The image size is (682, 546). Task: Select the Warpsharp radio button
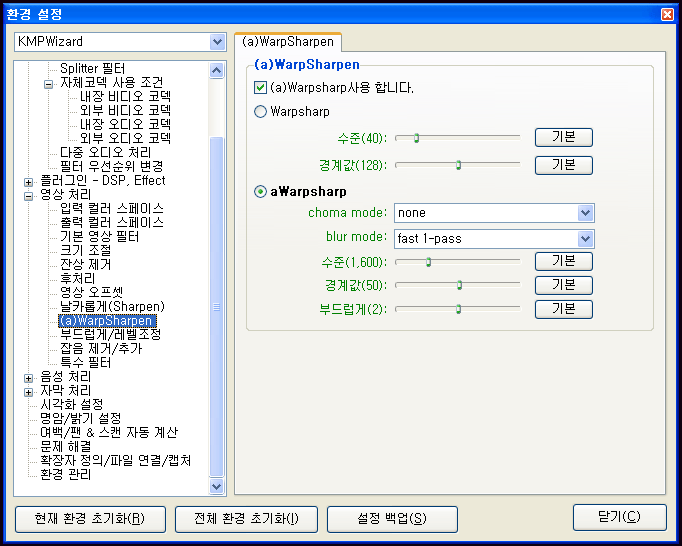tap(261, 112)
